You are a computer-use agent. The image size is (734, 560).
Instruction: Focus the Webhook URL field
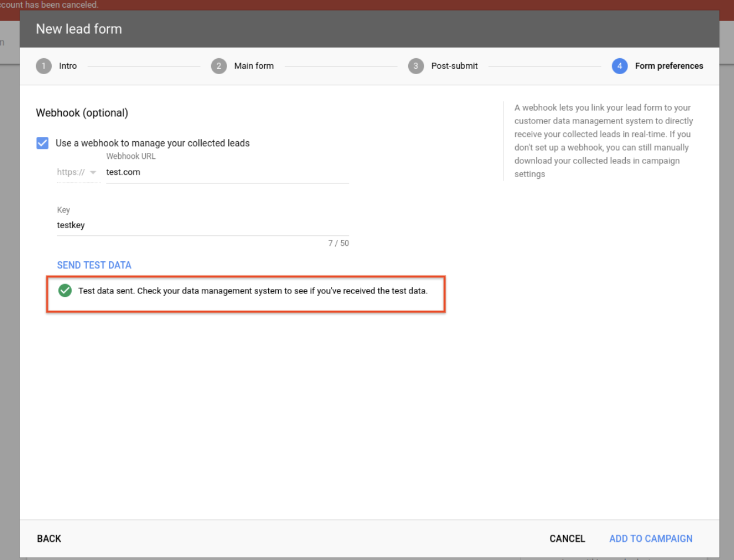(227, 172)
